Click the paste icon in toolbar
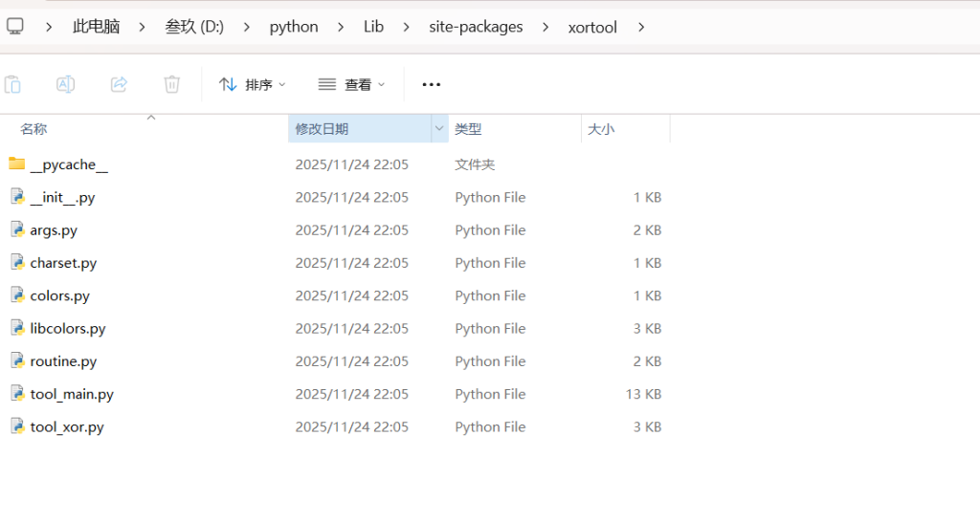The height and width of the screenshot is (523, 980). (12, 84)
